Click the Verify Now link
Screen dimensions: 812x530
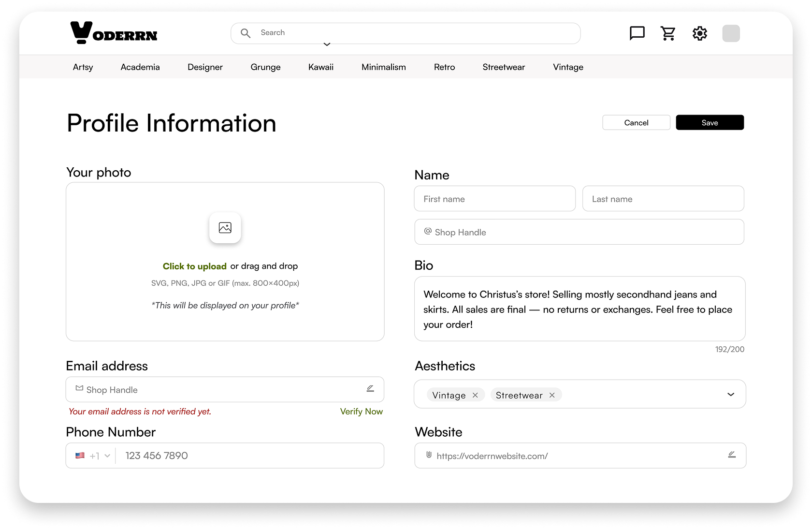tap(361, 412)
